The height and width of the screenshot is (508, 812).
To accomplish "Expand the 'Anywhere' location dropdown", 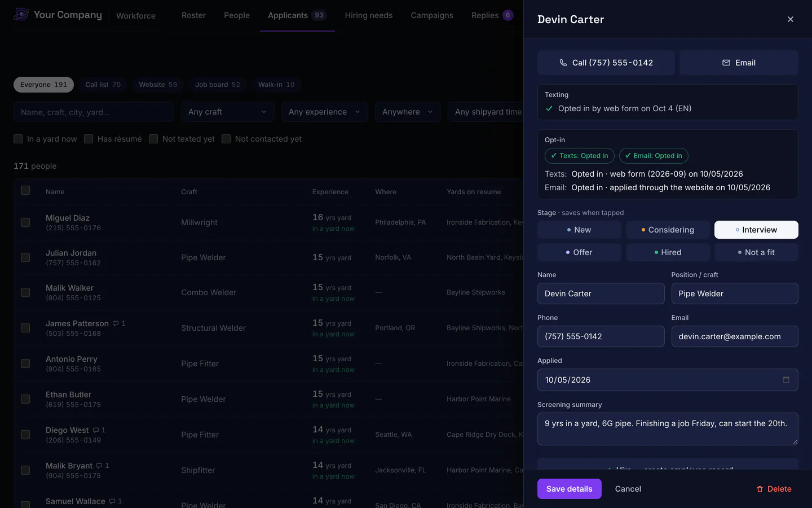I will (x=408, y=112).
